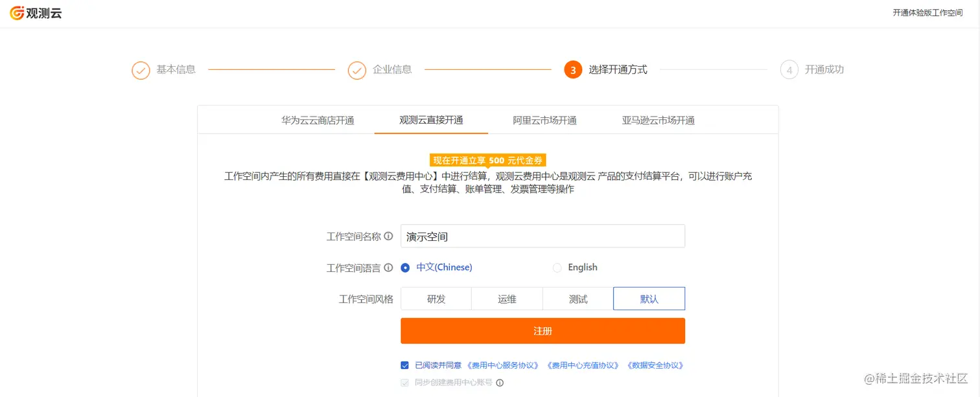Select the English language radio button
This screenshot has height=397, width=980.
click(x=557, y=267)
